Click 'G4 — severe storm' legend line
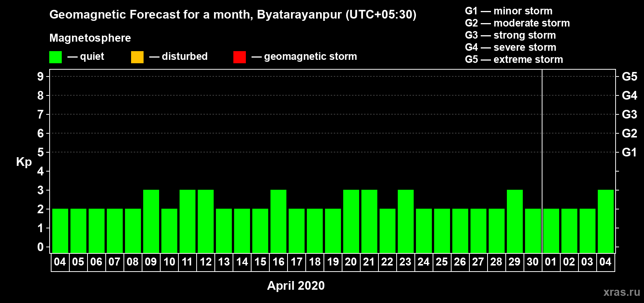 tap(511, 47)
